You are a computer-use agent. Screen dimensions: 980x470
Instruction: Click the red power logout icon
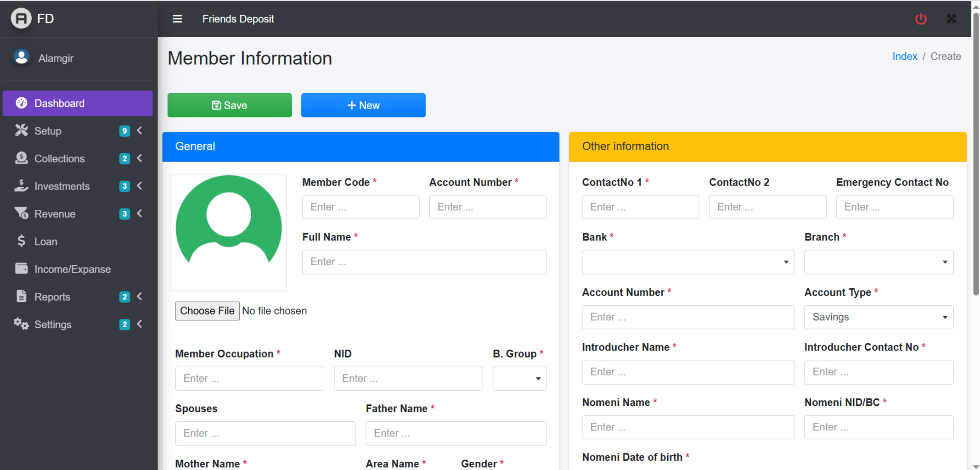(920, 19)
